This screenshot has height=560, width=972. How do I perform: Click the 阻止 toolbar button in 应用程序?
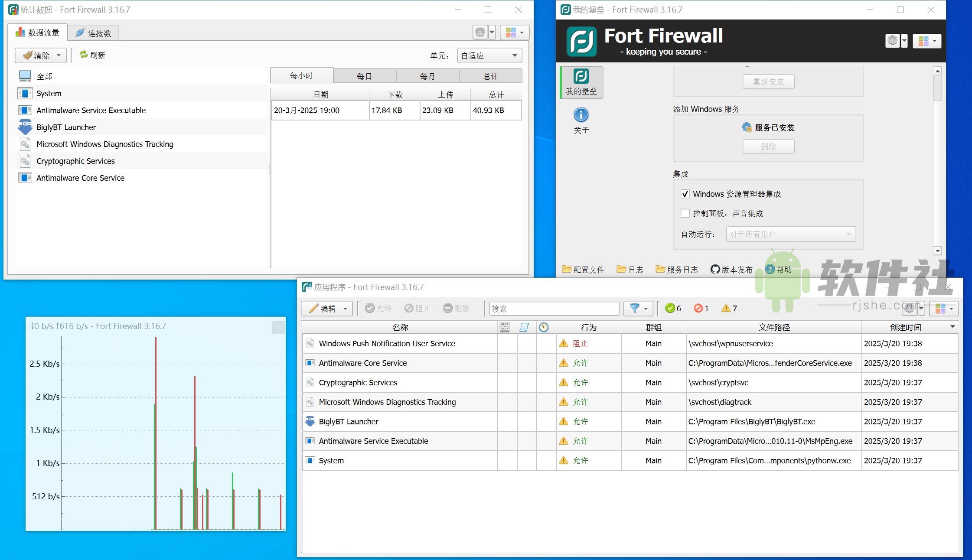click(x=417, y=308)
